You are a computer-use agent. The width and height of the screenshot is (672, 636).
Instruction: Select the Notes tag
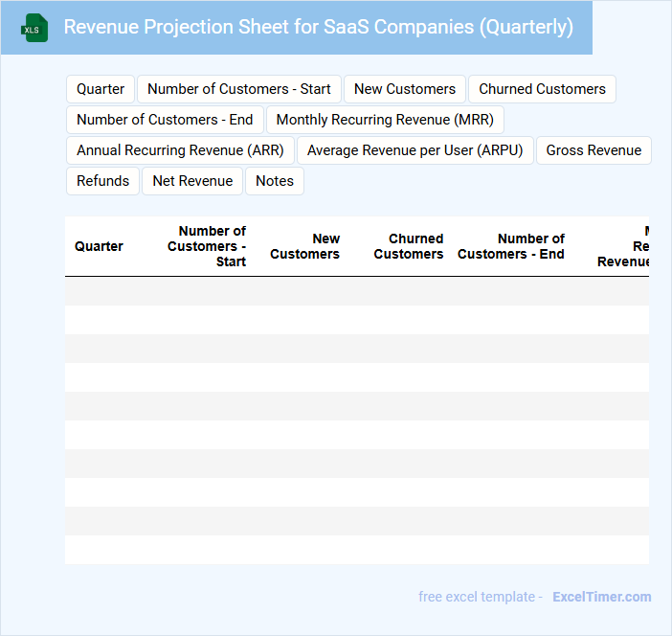click(275, 181)
